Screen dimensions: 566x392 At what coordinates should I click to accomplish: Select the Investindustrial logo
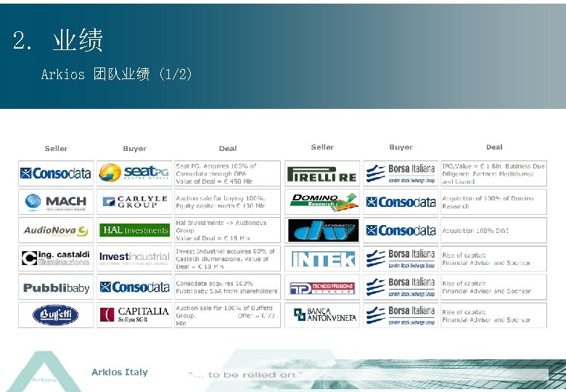[134, 258]
